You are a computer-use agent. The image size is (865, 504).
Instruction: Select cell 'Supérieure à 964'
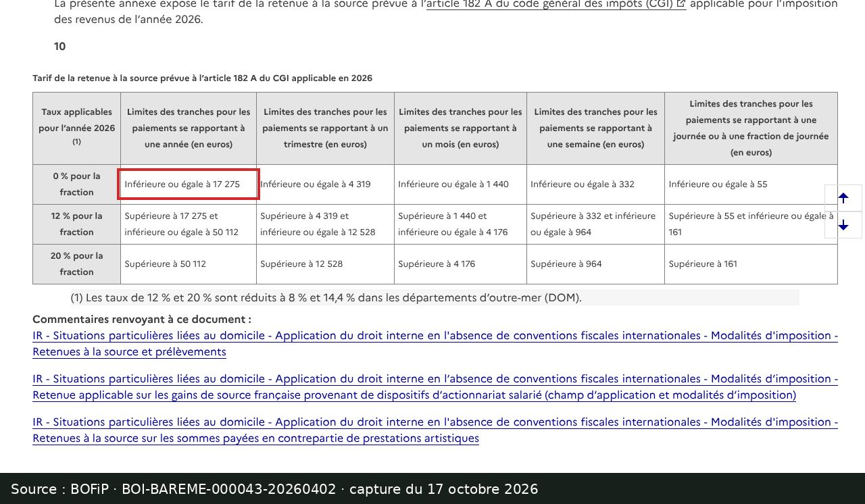pyautogui.click(x=595, y=264)
